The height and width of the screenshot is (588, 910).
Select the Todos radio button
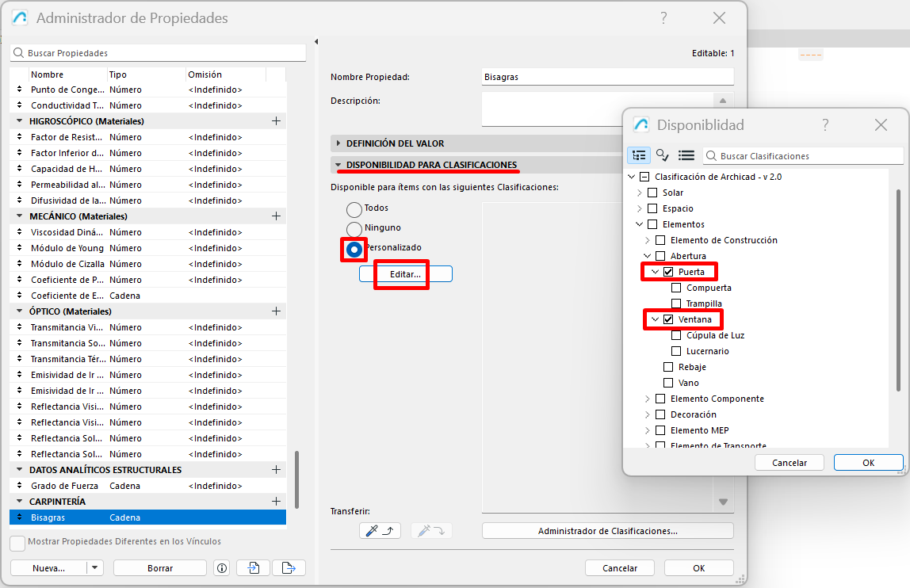[x=354, y=209]
